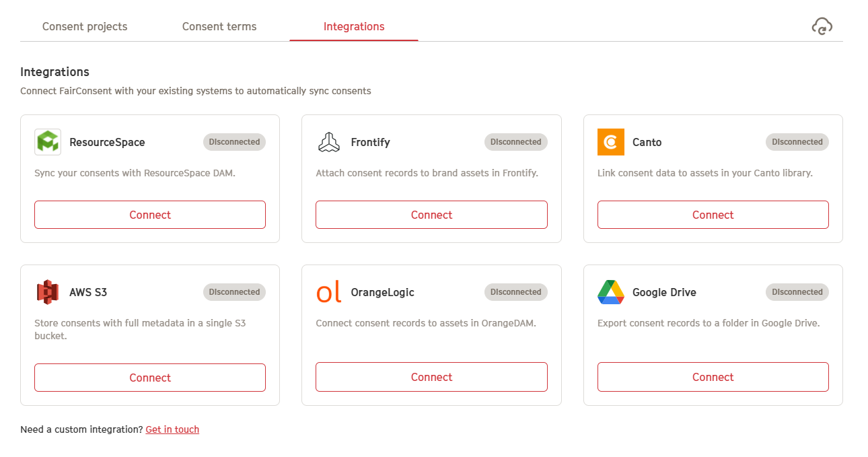Viewport: 868px width, 457px height.
Task: Connect the AWS S3 integration
Action: point(150,378)
